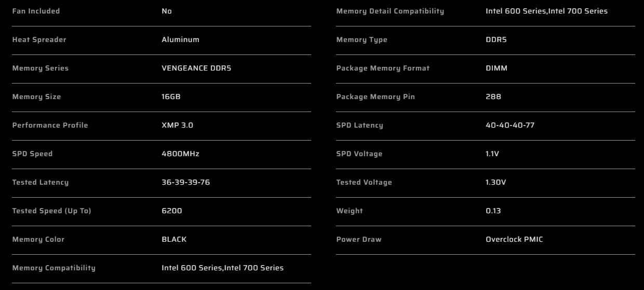Click the 16GB memory size value
Viewport: 644px width, 290px height.
pyautogui.click(x=171, y=96)
